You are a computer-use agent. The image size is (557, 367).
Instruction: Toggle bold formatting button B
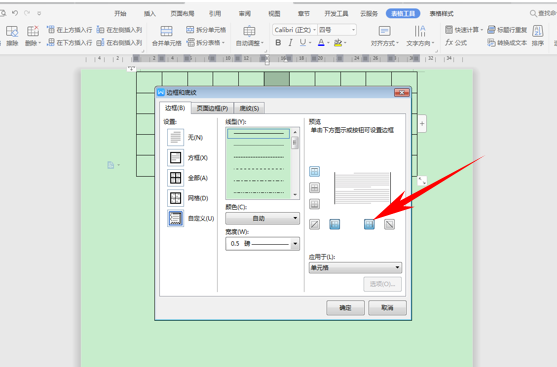[x=278, y=43]
